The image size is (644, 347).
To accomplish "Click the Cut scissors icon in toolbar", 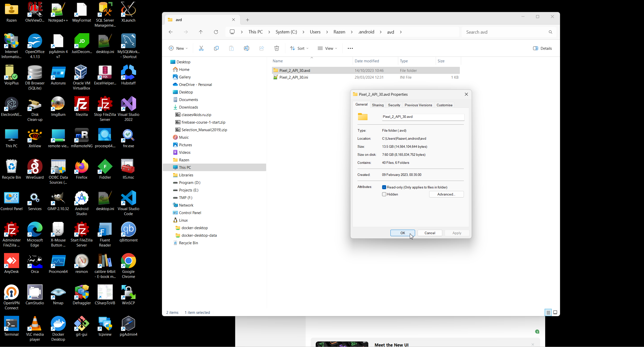I will point(201,48).
